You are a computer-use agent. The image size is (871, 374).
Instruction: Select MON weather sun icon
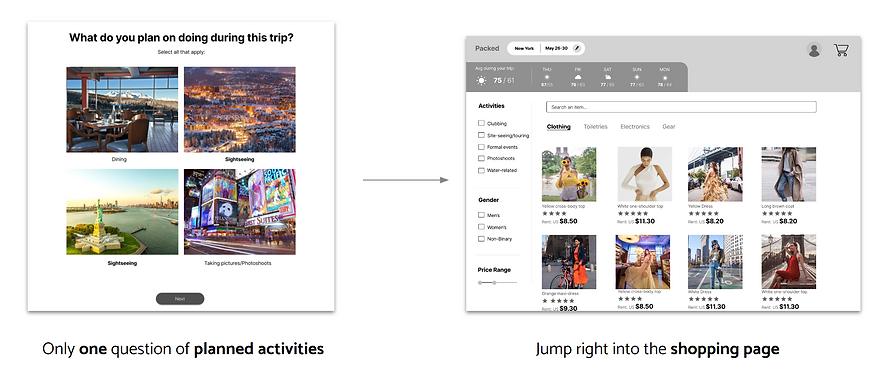tap(664, 77)
